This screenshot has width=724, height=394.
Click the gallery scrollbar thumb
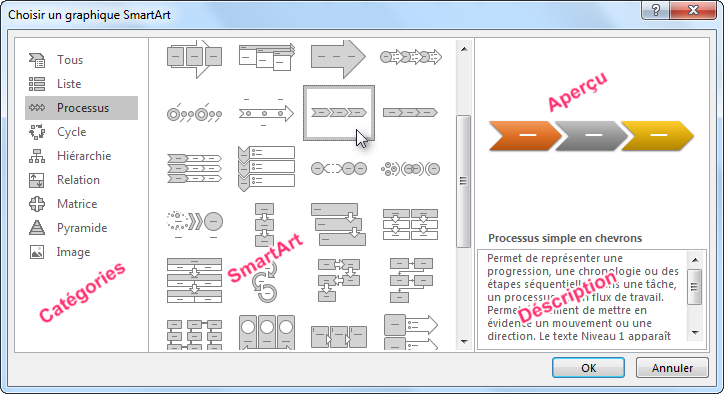464,181
